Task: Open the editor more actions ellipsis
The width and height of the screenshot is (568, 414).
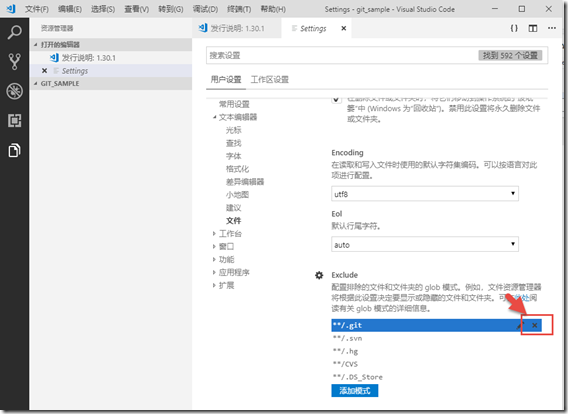Action: 552,28
